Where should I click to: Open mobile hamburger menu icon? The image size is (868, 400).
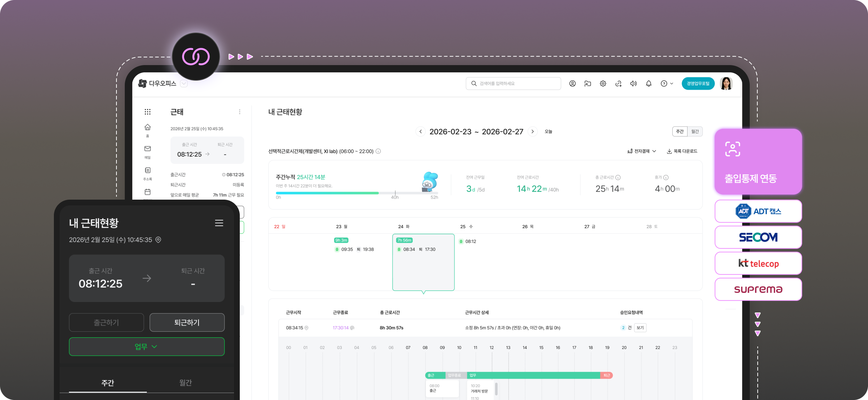[x=219, y=223]
